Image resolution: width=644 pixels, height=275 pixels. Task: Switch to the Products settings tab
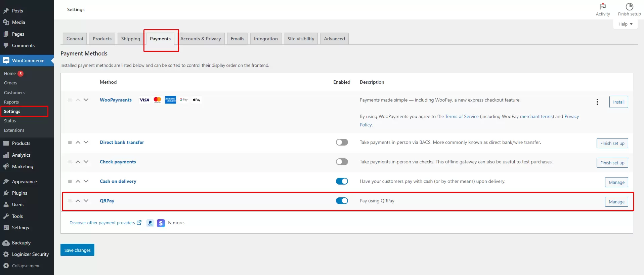click(x=102, y=39)
